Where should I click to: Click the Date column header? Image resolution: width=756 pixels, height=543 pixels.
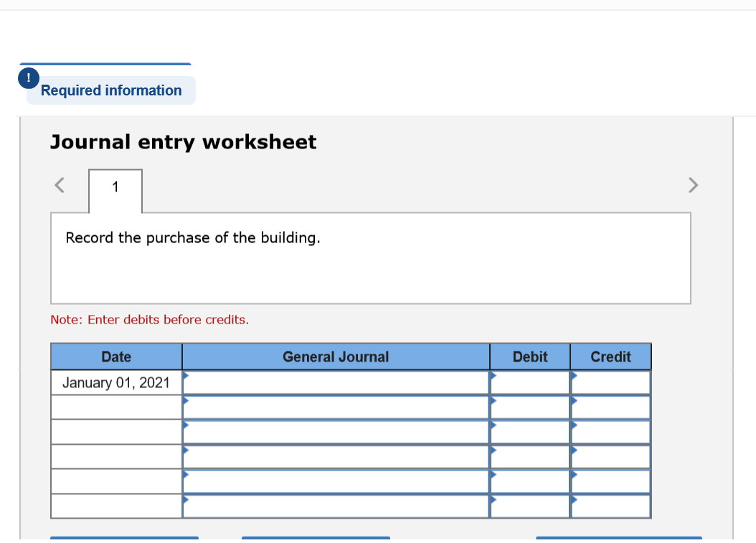116,357
